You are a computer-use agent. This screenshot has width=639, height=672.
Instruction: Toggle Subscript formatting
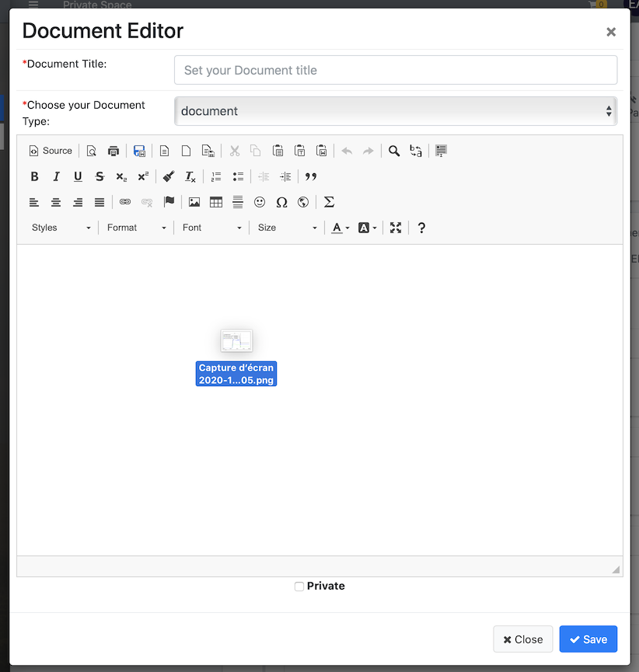tap(121, 176)
